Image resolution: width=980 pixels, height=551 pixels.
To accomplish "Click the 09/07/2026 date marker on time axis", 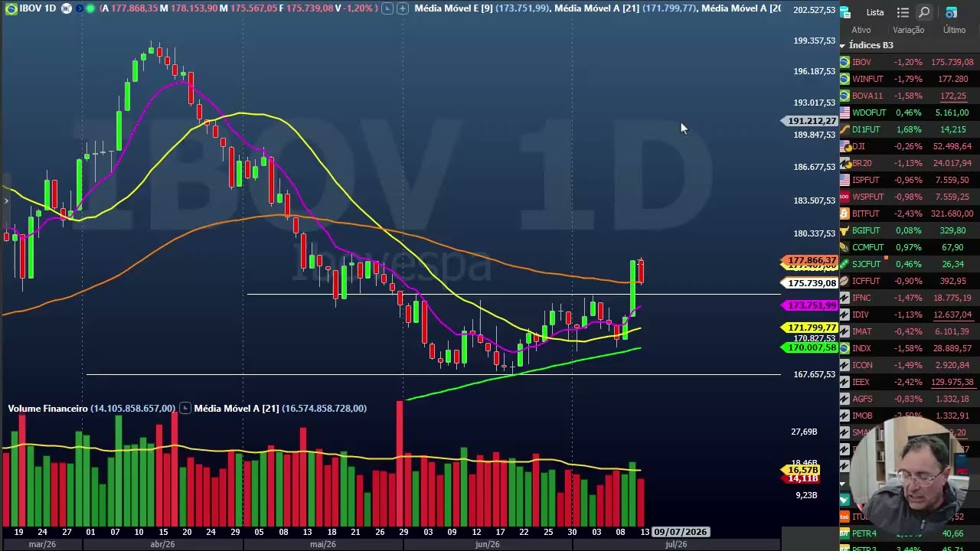I will point(680,532).
